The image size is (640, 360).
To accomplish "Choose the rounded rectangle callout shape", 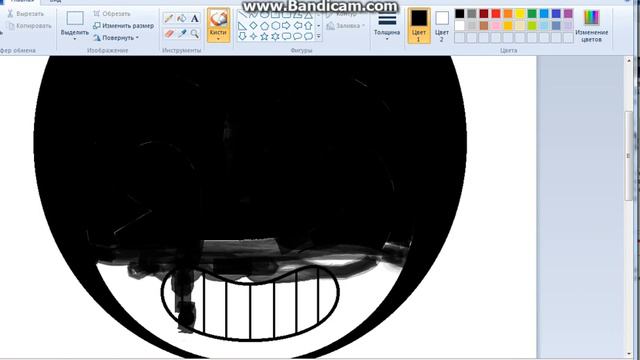I will click(287, 36).
